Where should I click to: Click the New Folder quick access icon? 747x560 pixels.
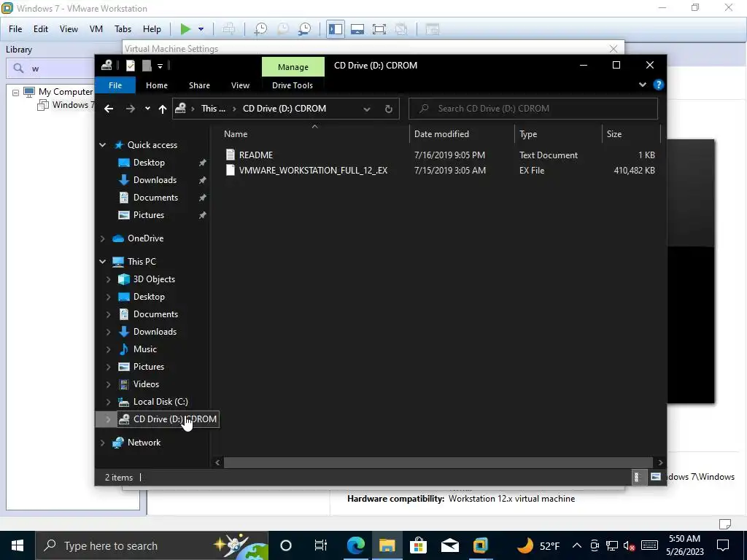coord(146,66)
